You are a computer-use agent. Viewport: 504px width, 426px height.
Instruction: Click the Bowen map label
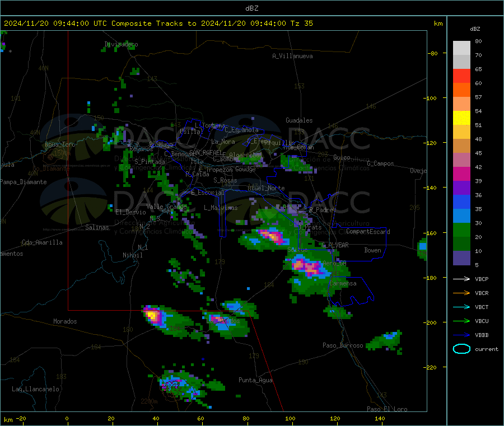click(372, 250)
